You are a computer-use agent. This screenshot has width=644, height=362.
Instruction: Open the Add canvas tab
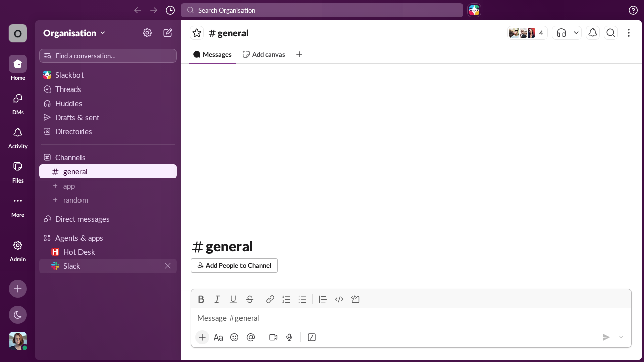point(264,54)
